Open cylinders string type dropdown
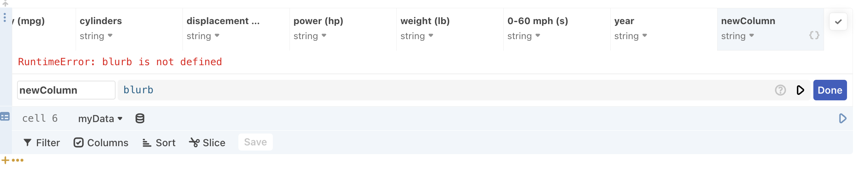Screen dimensions: 868x177 coord(96,36)
